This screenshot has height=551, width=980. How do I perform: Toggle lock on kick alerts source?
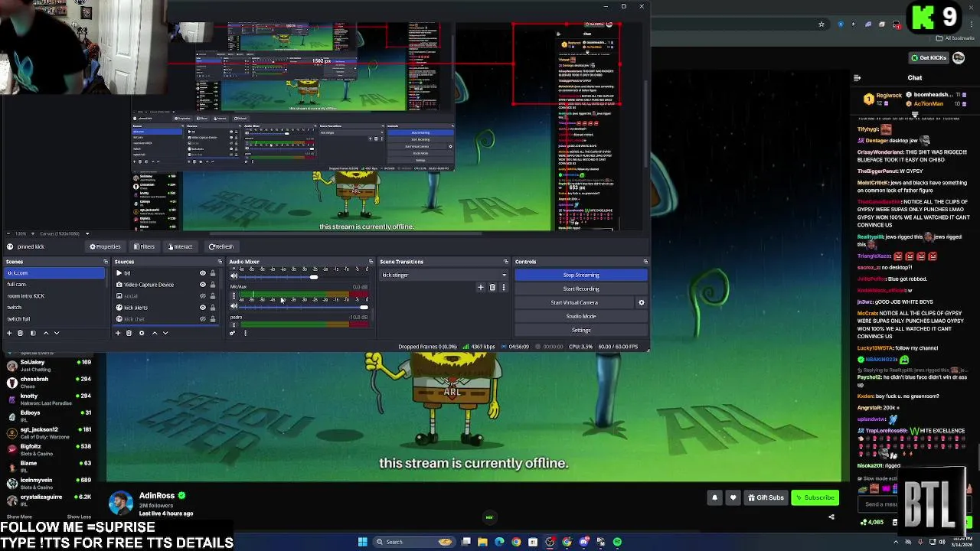coord(213,308)
